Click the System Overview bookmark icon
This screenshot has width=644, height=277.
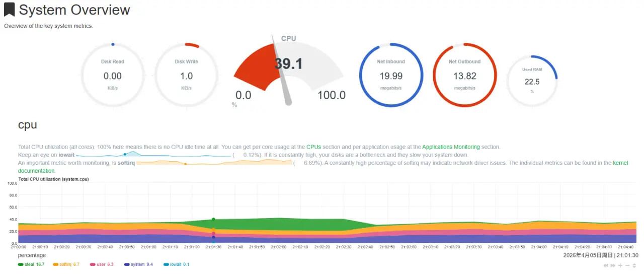(x=9, y=10)
